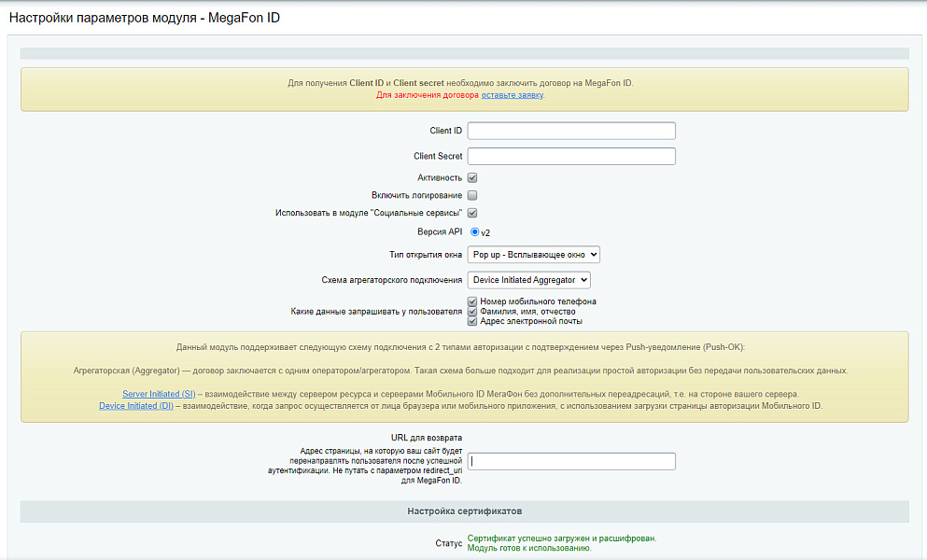927x560 pixels.
Task: Enable the Включить логирование checkbox
Action: click(x=472, y=194)
